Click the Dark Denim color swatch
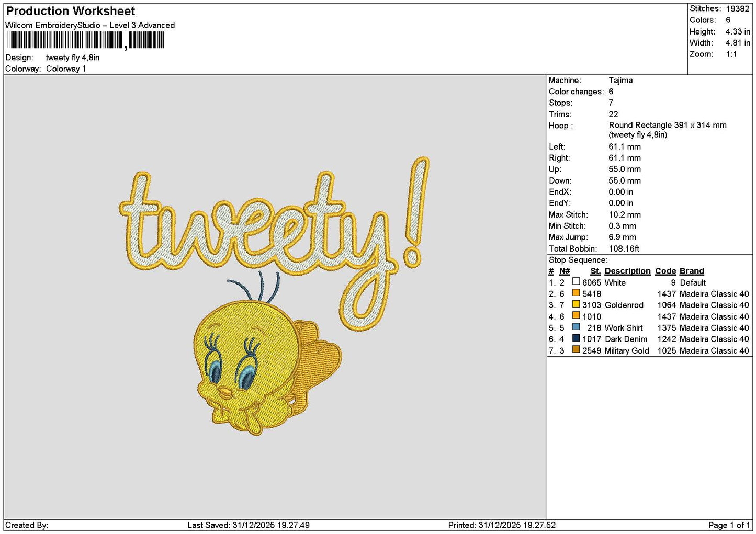This screenshot has width=756, height=534. (576, 338)
